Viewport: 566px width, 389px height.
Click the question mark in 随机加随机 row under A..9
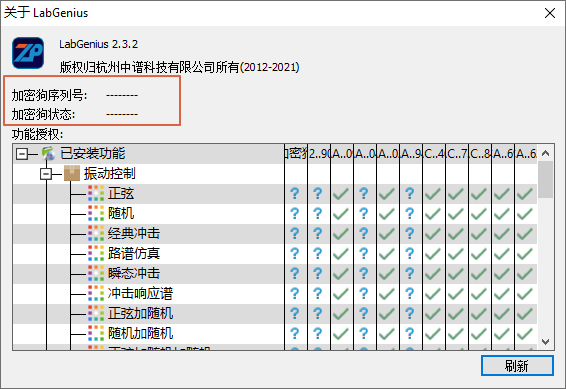pos(410,333)
